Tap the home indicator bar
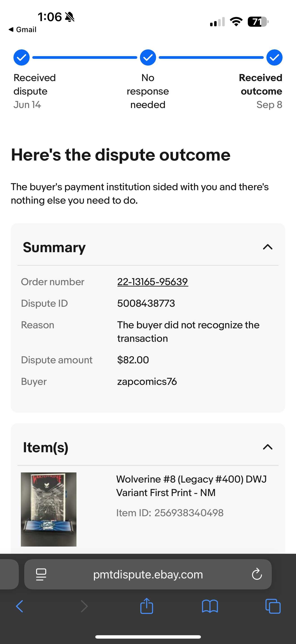 tap(148, 637)
